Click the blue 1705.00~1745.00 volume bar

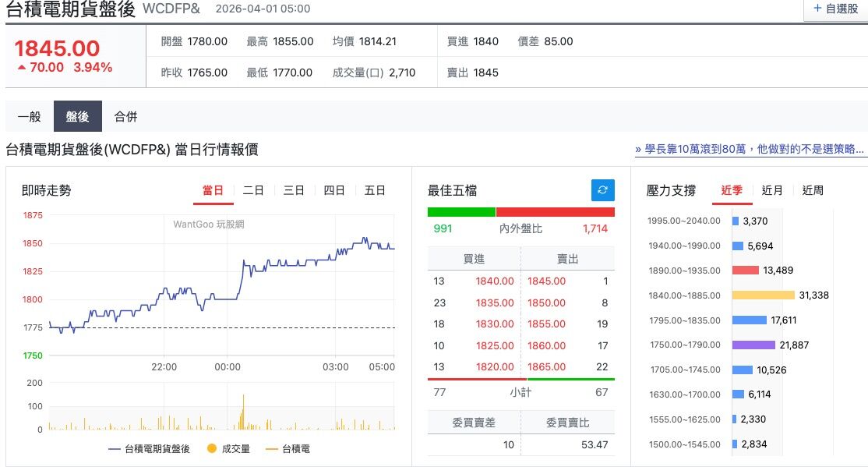743,370
